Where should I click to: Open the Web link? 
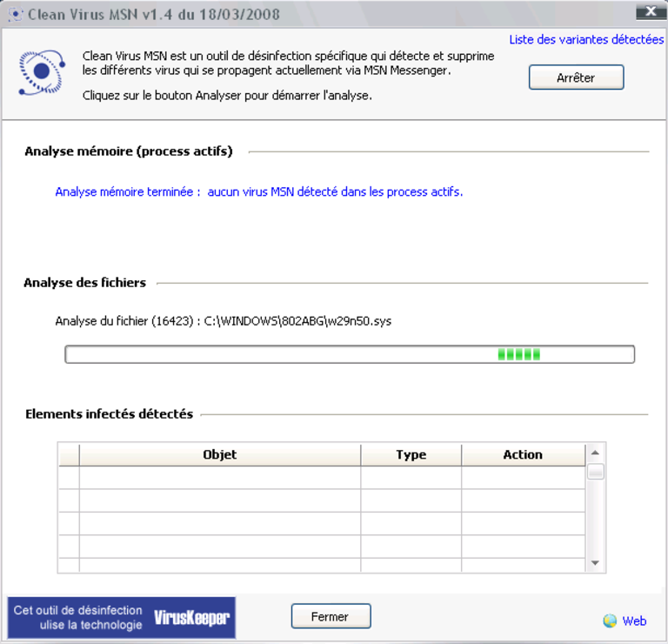[634, 621]
